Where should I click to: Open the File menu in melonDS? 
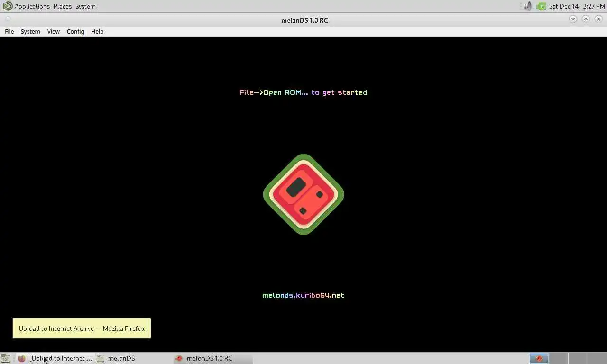tap(9, 31)
